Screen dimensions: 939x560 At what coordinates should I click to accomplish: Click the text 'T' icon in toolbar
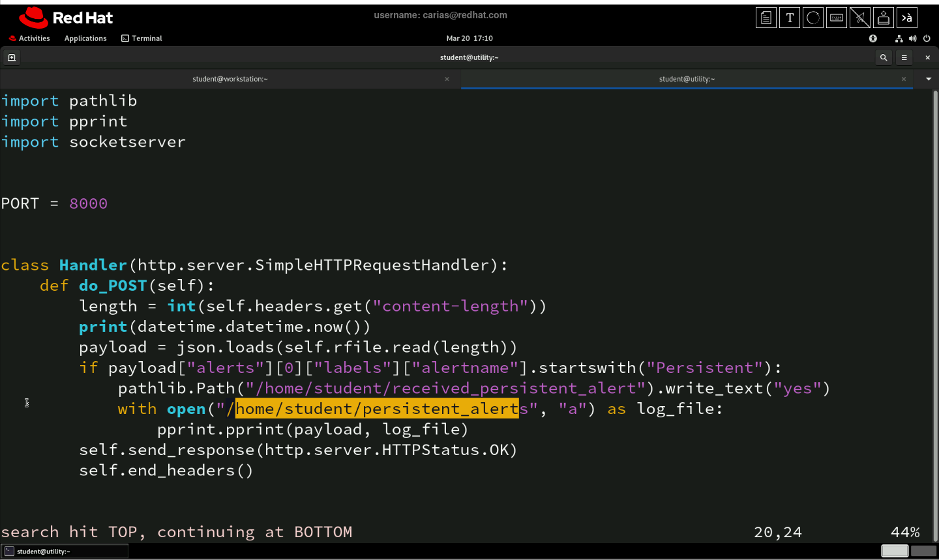point(790,18)
